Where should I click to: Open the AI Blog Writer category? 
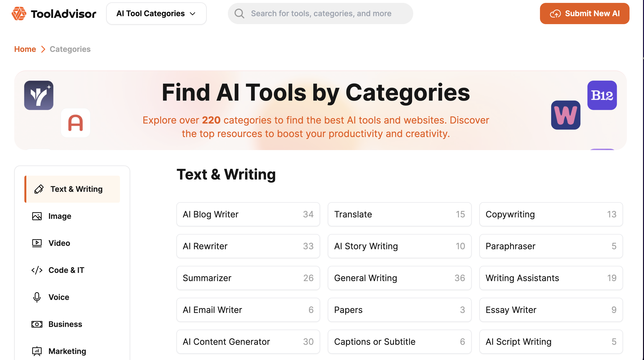point(248,214)
